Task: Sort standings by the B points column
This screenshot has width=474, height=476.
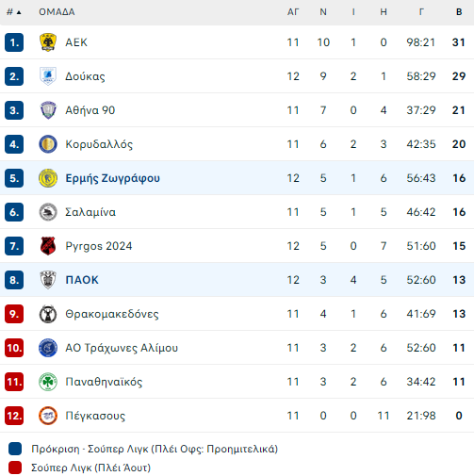Action: 459,12
